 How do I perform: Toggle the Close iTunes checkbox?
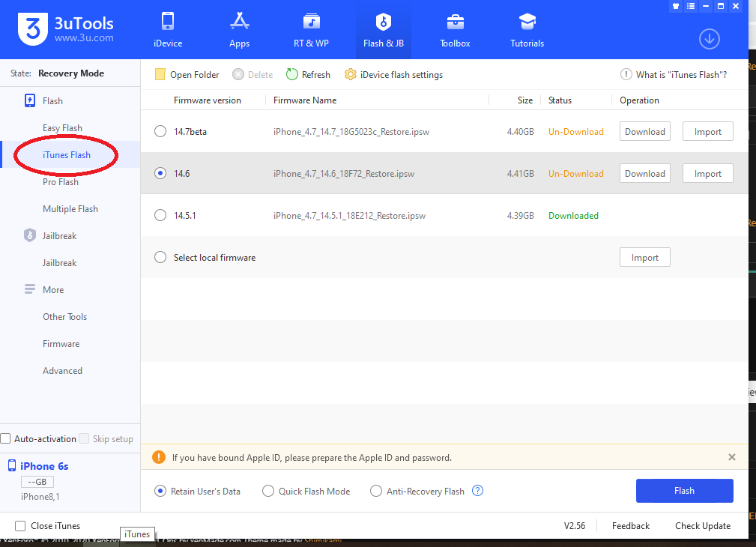[20, 526]
